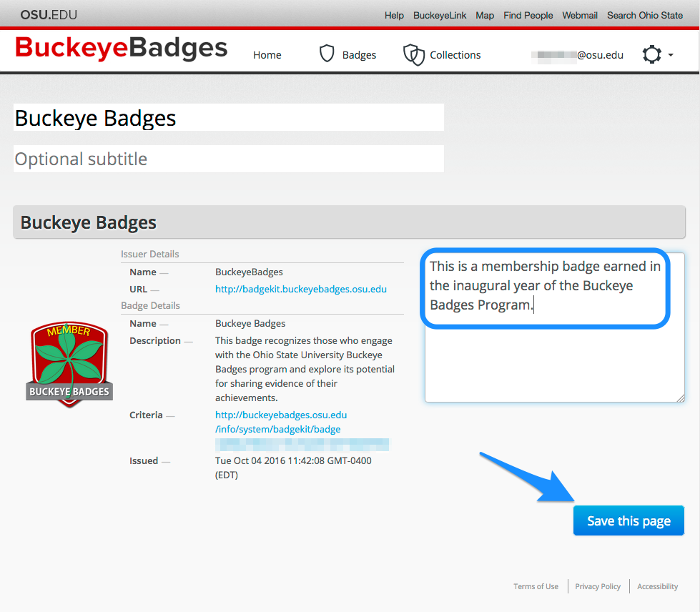Viewport: 700px width, 612px height.
Task: Open the Badges menu item
Action: click(359, 55)
